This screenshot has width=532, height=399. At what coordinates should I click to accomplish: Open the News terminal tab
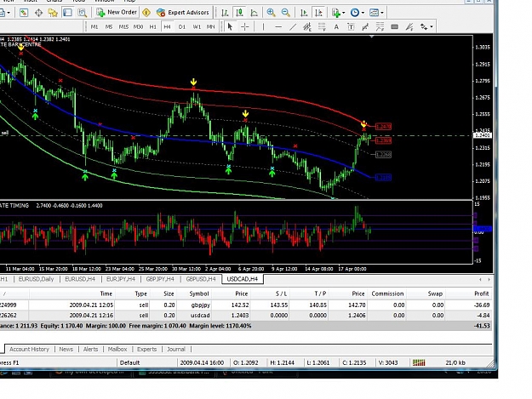coord(66,349)
